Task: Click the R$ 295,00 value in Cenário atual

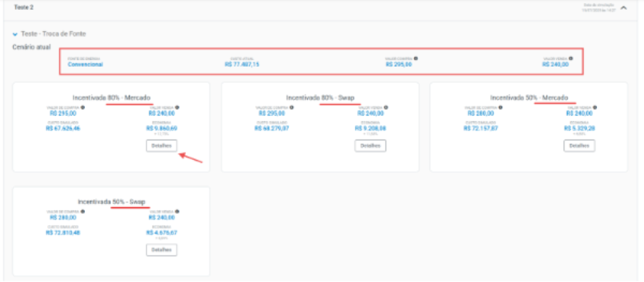Action: coord(399,64)
